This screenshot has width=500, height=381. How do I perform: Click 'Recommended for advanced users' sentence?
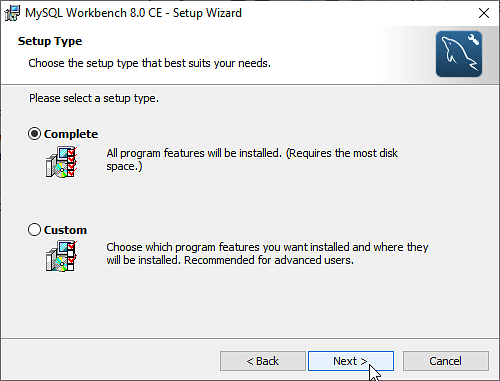pos(269,260)
